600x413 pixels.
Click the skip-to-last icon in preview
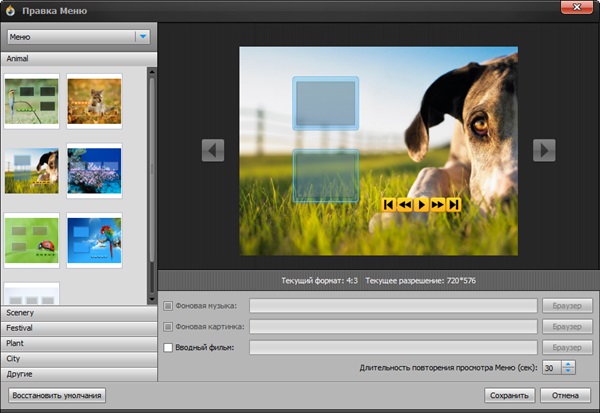(454, 205)
